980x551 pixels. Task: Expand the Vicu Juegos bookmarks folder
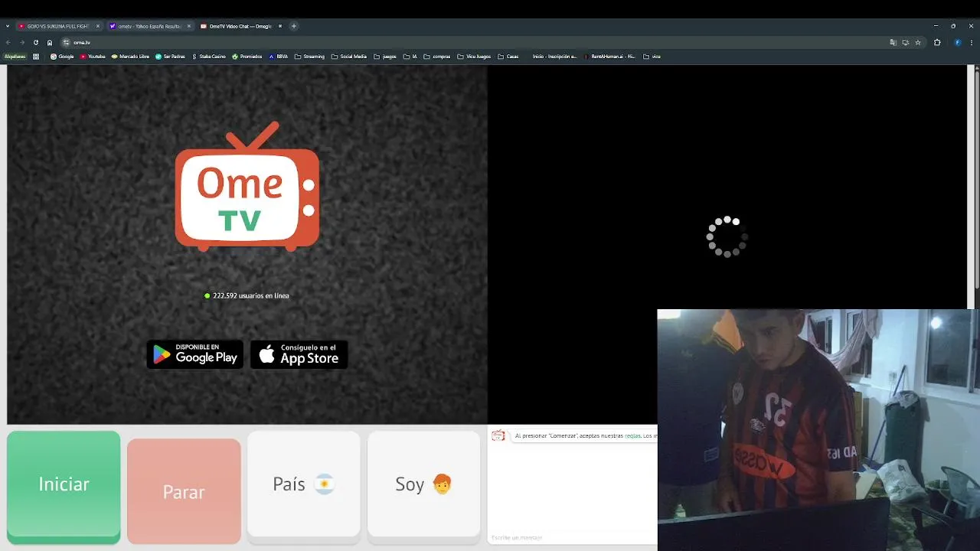(473, 56)
